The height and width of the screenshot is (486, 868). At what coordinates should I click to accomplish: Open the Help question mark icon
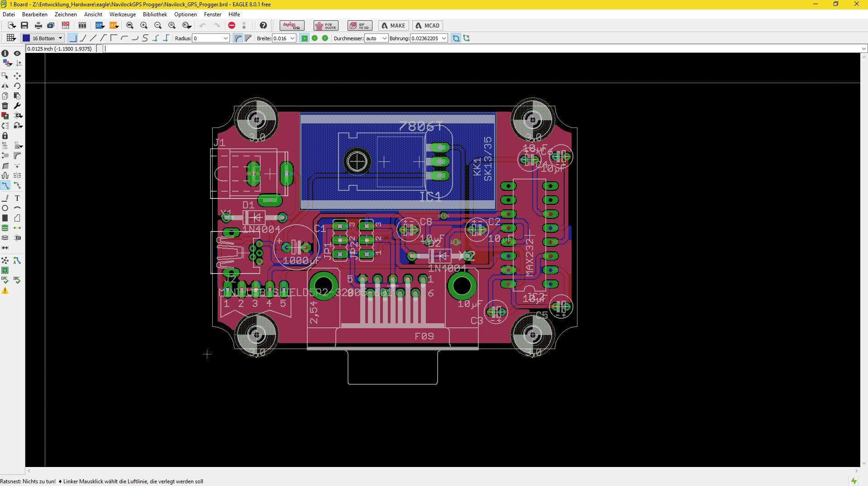263,26
